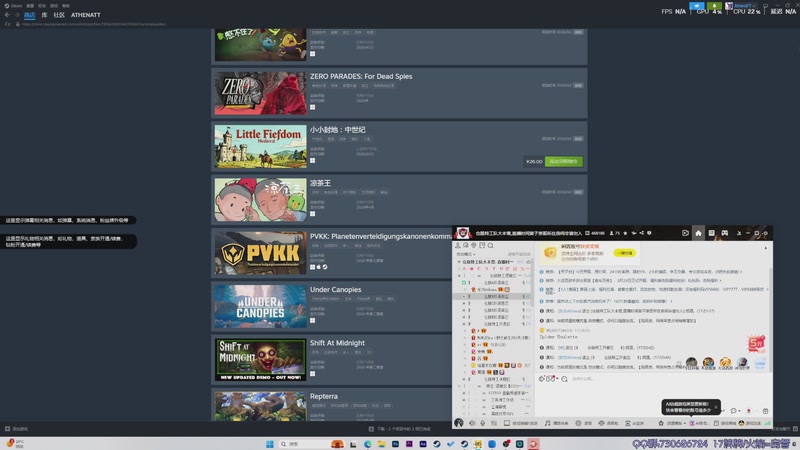Open the 自由模式 mode dropdown in the channel list
The width and height of the screenshot is (800, 450).
tap(466, 254)
